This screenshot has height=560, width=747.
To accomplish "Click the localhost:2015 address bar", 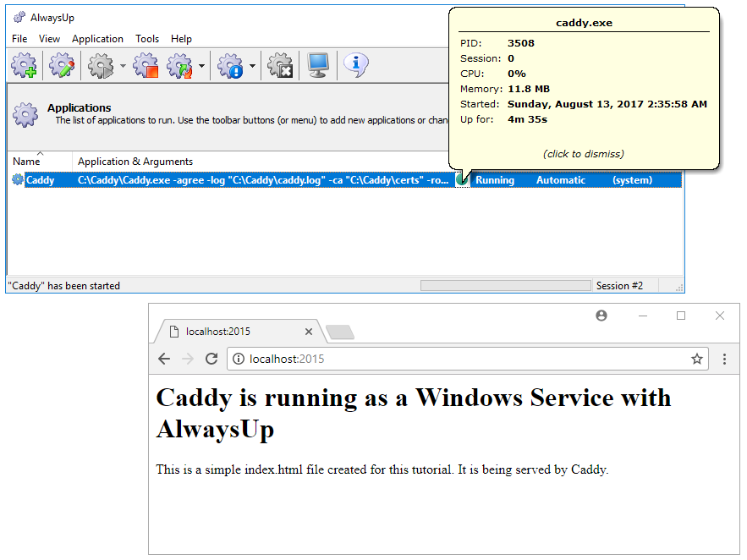I will (x=468, y=359).
